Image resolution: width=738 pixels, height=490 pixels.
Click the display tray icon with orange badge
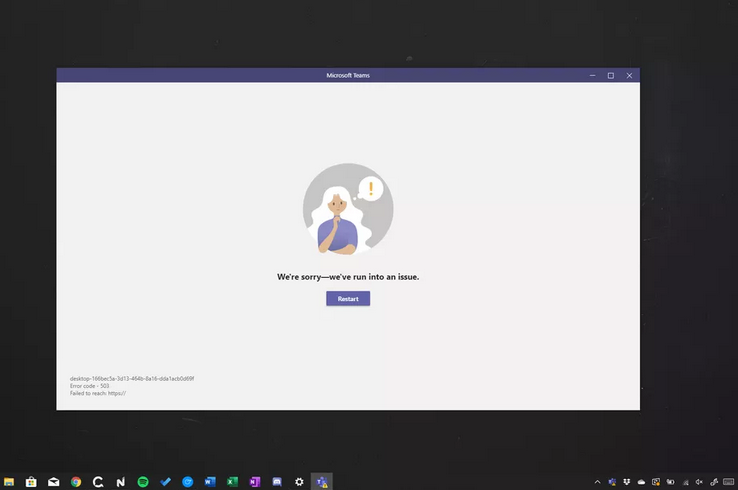(656, 482)
